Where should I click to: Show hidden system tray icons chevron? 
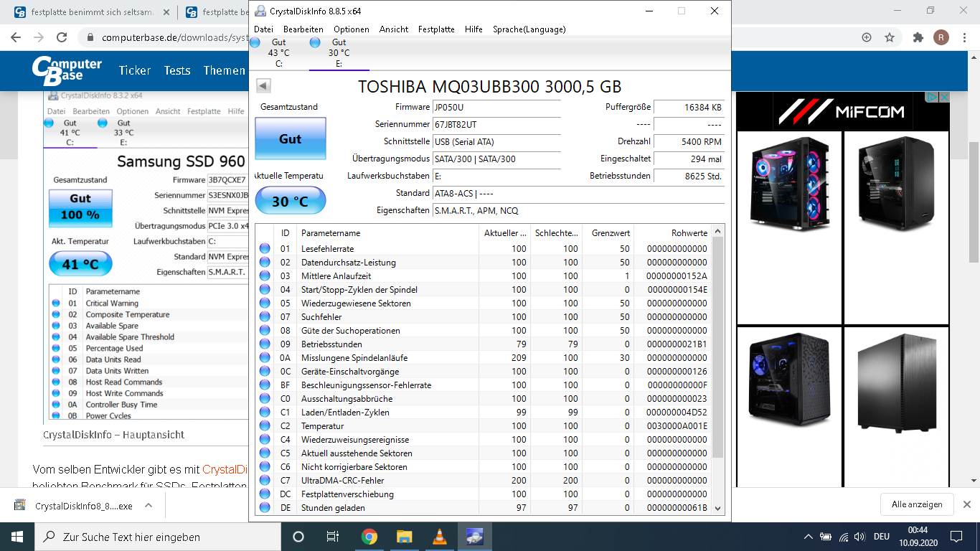coord(809,537)
